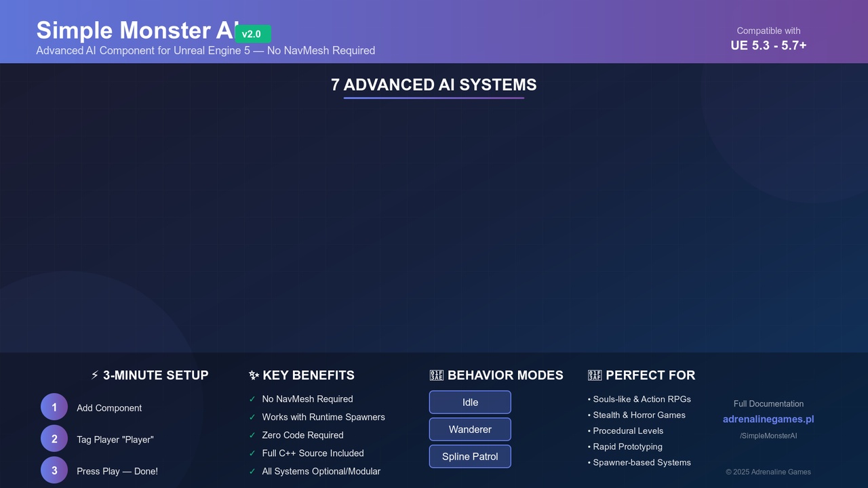Click the All Systems Optional/Modular text
The image size is (868, 488).
(x=321, y=471)
